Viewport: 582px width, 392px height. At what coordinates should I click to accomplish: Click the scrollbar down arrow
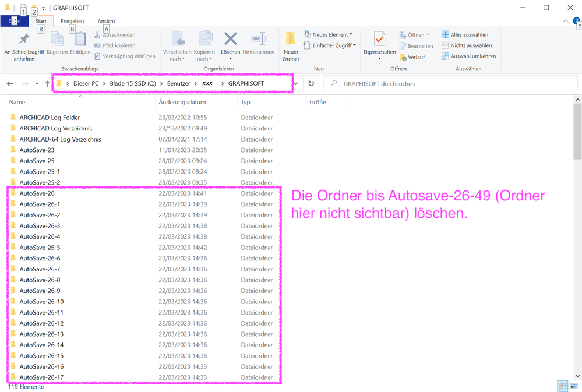[x=577, y=376]
